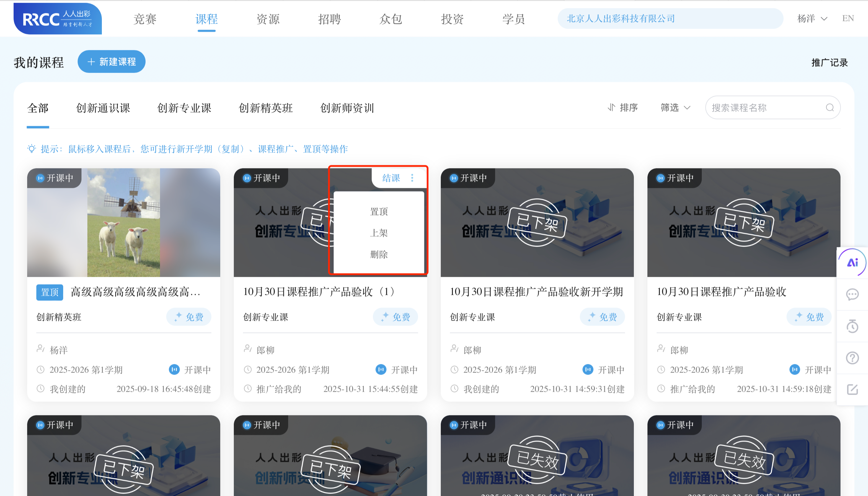868x496 pixels.
Task: Open the 推广记录 link
Action: pos(829,62)
